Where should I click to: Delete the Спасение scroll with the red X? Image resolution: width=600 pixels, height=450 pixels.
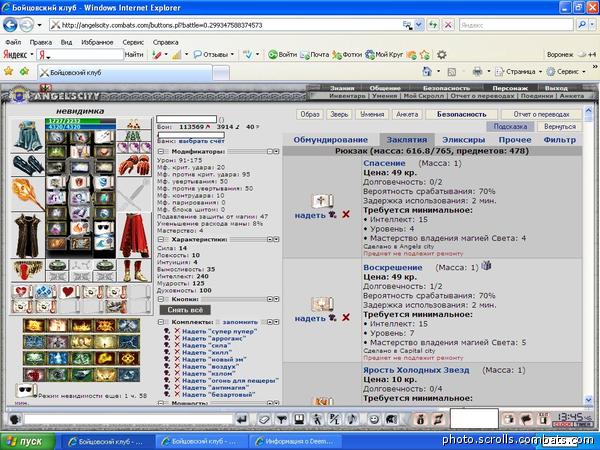coord(346,214)
